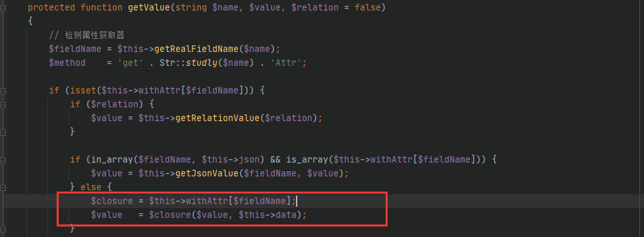The image size is (644, 237).
Task: Click the $relation = false default parameter
Action: coord(336,8)
